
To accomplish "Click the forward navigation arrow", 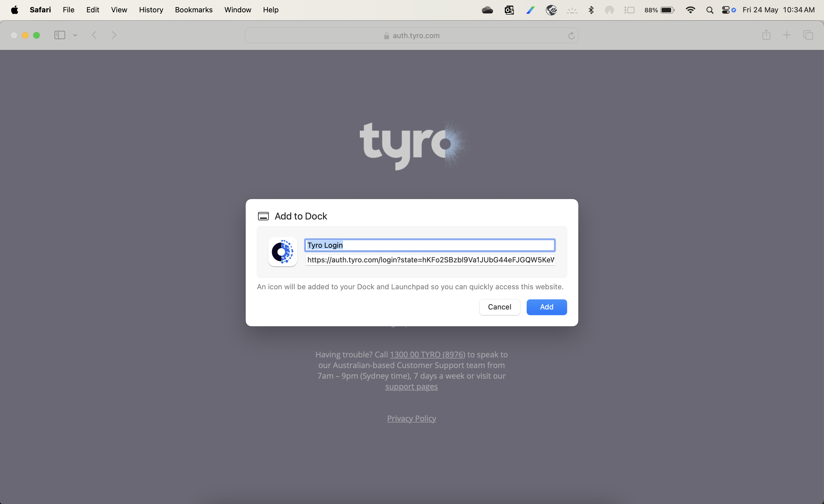I will (114, 35).
